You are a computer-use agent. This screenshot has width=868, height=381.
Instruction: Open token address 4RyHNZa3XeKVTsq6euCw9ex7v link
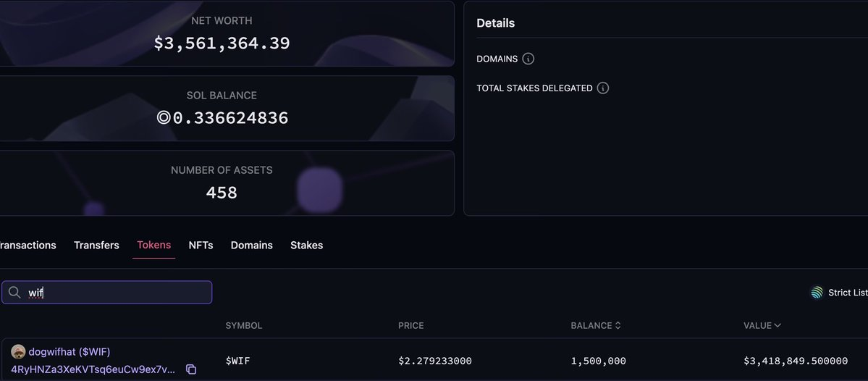(93, 369)
